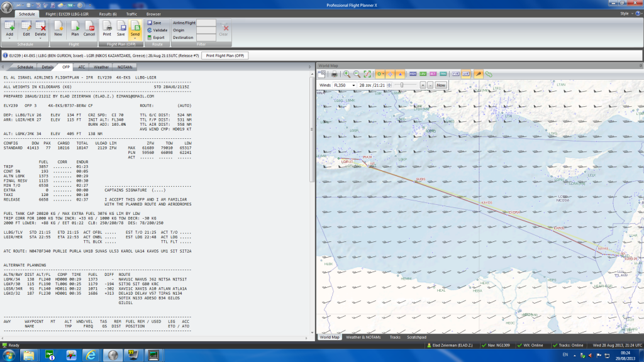Screen dimensions: 644x362
Task: Click the map print icon
Action: click(334, 74)
